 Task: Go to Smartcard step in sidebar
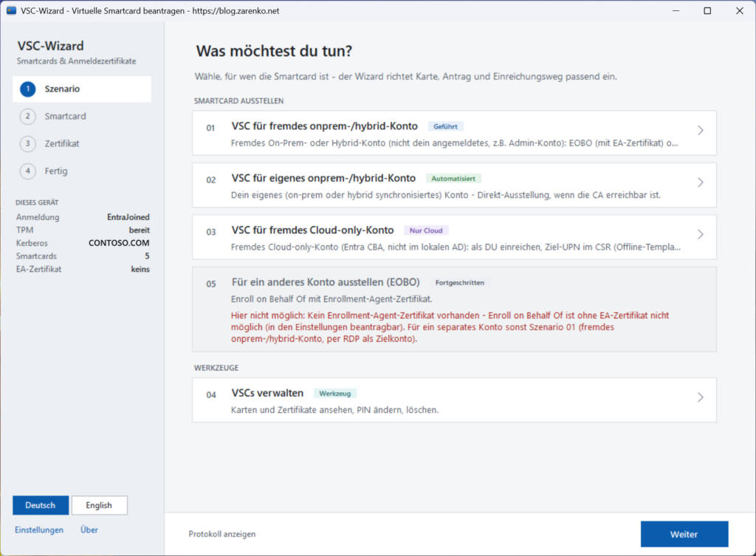pyautogui.click(x=82, y=116)
